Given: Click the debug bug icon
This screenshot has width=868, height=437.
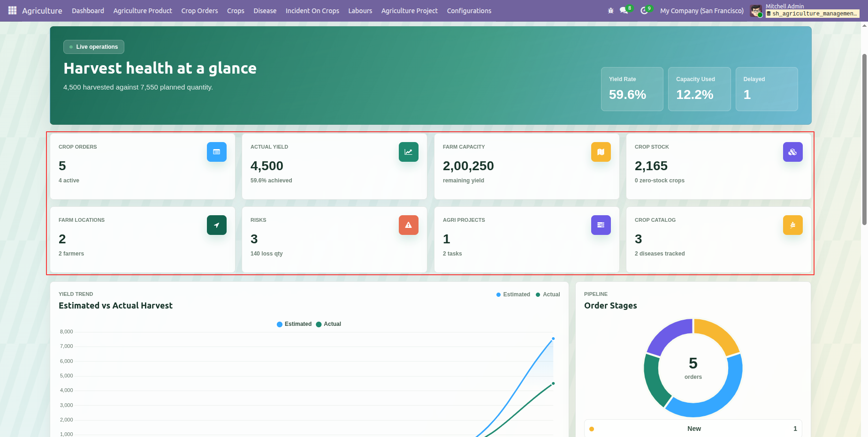Looking at the screenshot, I should [610, 10].
